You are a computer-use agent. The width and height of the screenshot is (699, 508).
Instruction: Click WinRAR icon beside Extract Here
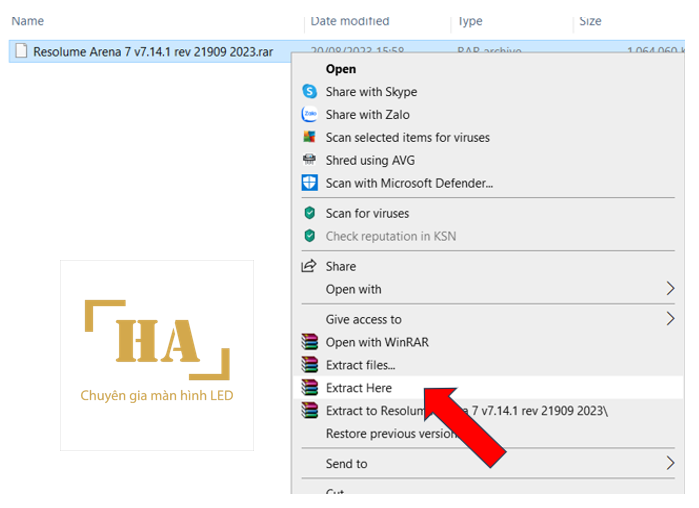pos(309,388)
